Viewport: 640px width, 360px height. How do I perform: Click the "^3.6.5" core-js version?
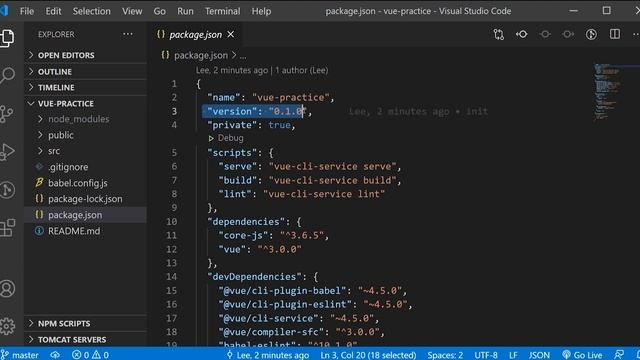[x=302, y=236]
